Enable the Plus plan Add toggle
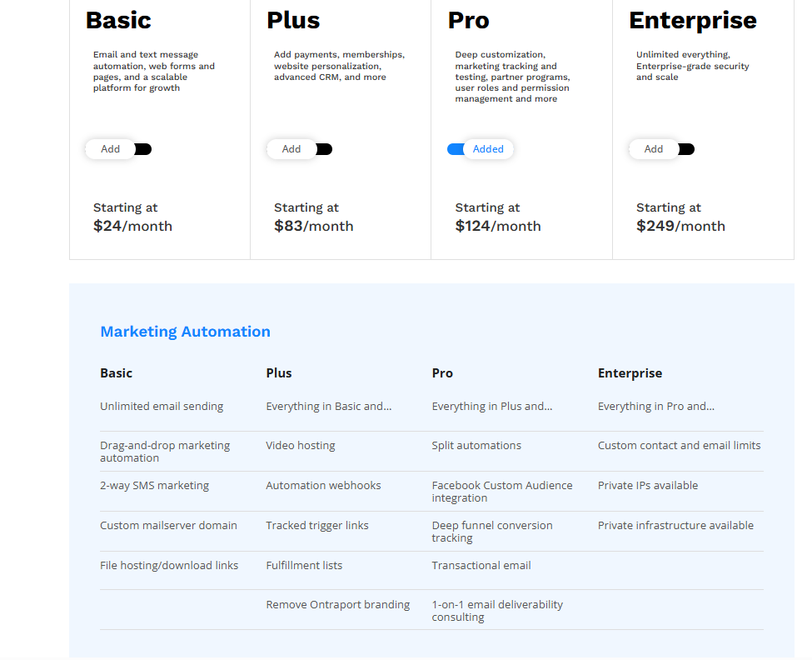The height and width of the screenshot is (660, 812). click(x=299, y=149)
